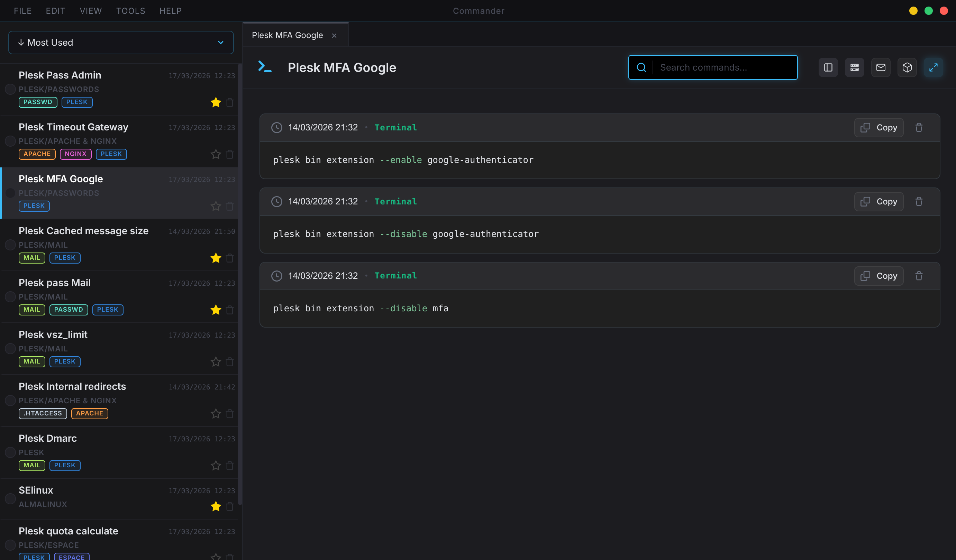Unstar the SElinux entry
The height and width of the screenshot is (560, 956).
[216, 506]
